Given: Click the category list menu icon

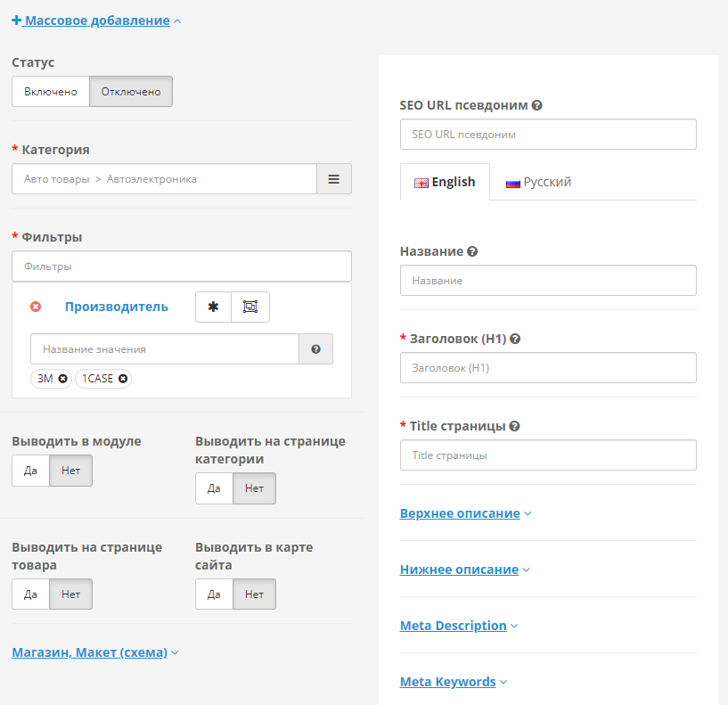Looking at the screenshot, I should (334, 179).
